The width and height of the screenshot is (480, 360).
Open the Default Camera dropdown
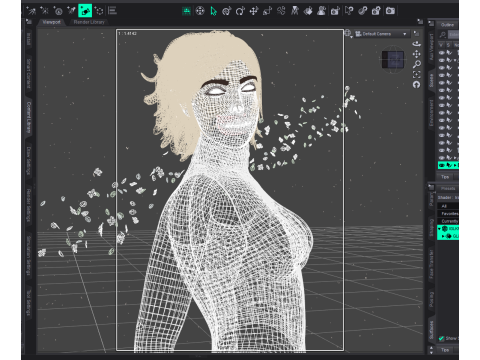tap(381, 34)
